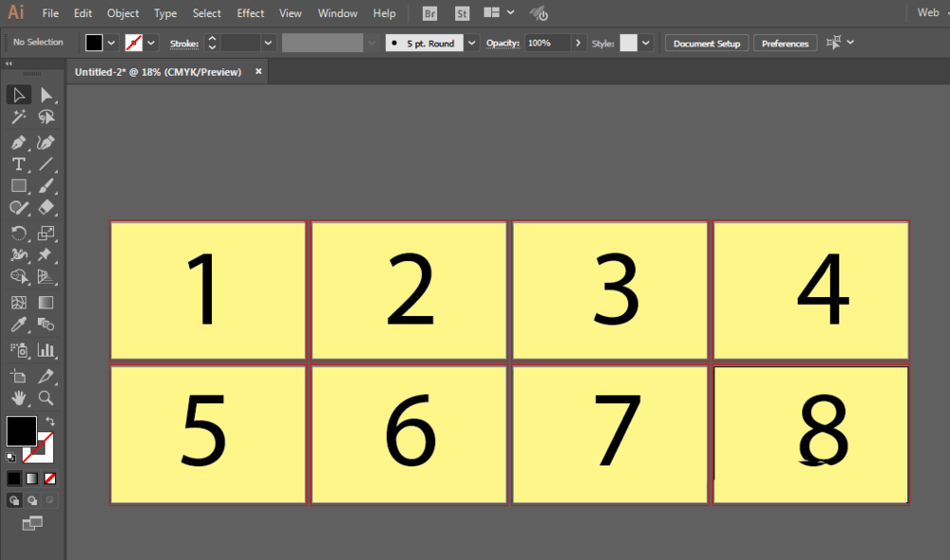The image size is (950, 560).
Task: Choose the Puppet Warp pin tool
Action: coord(46,255)
